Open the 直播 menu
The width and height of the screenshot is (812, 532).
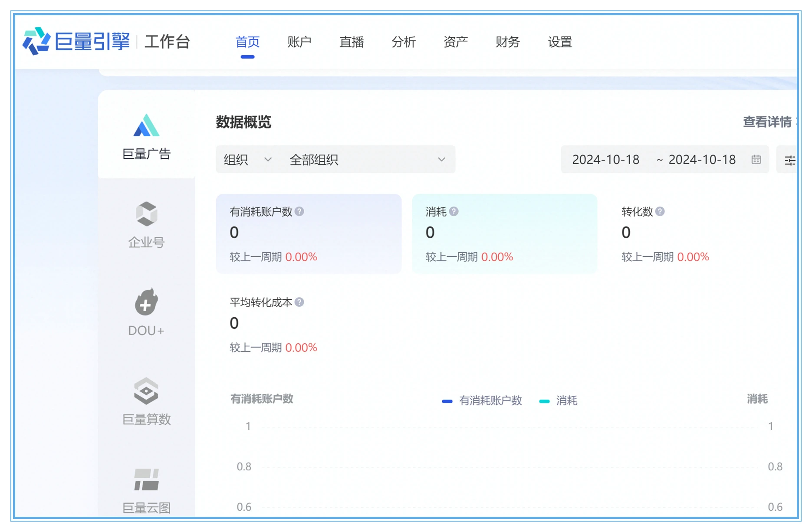click(x=352, y=42)
